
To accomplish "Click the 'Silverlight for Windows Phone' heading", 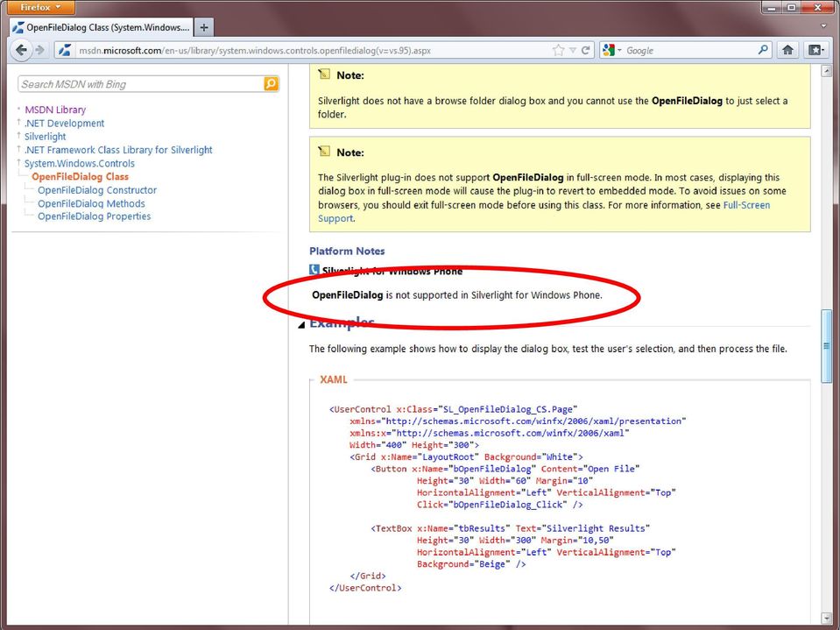I will [x=392, y=271].
